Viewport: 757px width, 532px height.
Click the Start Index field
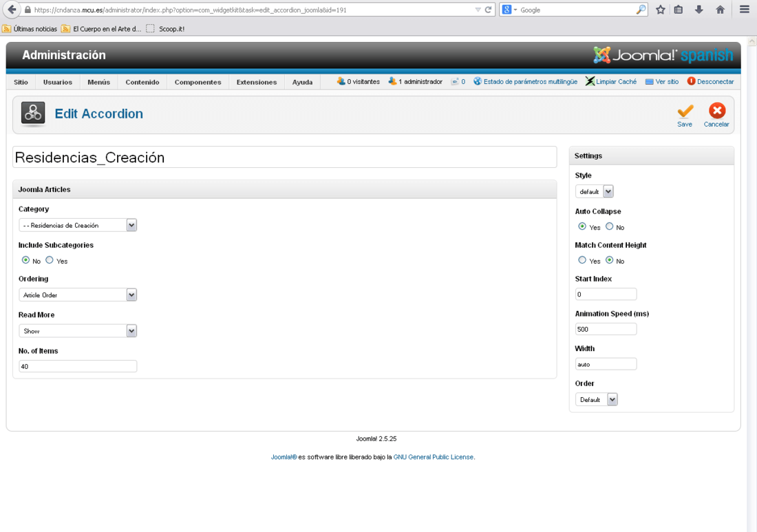click(x=606, y=294)
